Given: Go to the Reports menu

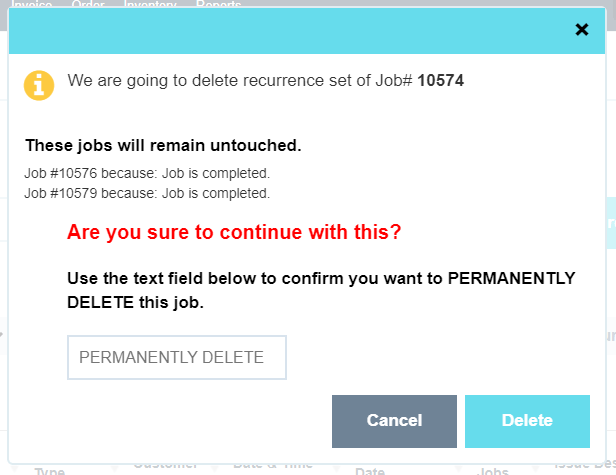Looking at the screenshot, I should pos(219,5).
